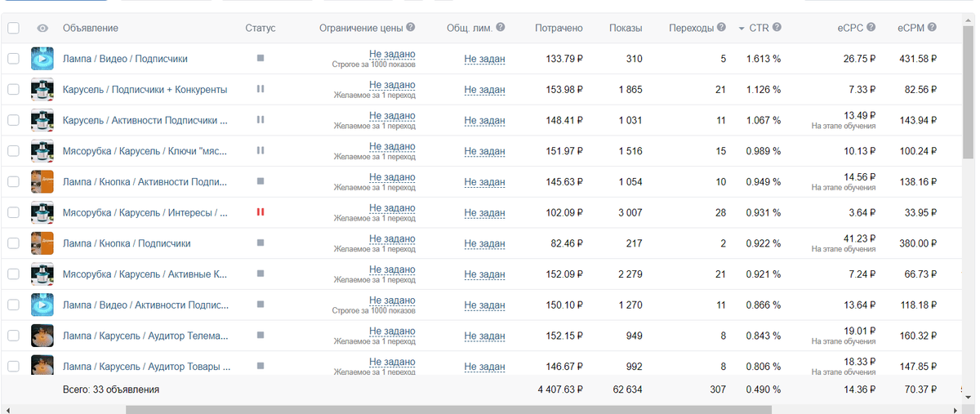Sort by Показы column header
This screenshot has width=980, height=414.
(x=626, y=28)
